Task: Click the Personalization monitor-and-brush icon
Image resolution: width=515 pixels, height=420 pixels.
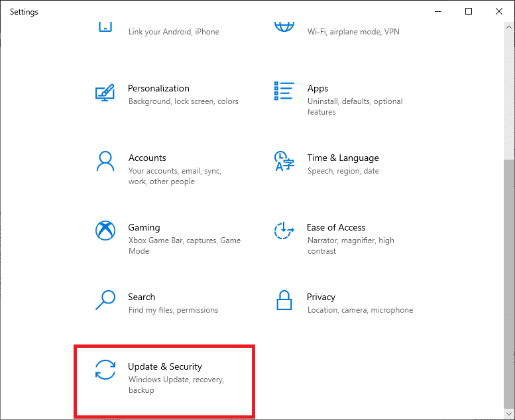Action: [105, 93]
